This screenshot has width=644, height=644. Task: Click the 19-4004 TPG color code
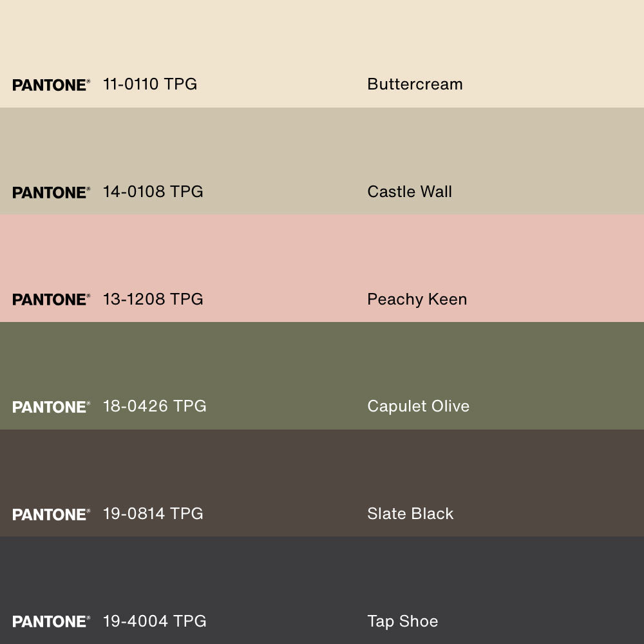(155, 621)
